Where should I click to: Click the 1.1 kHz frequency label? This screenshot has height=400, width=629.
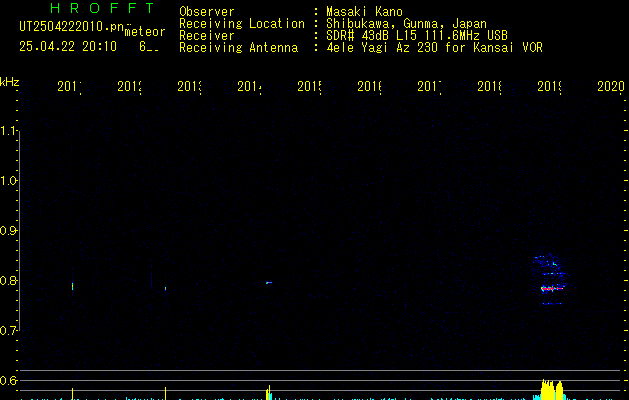8,131
